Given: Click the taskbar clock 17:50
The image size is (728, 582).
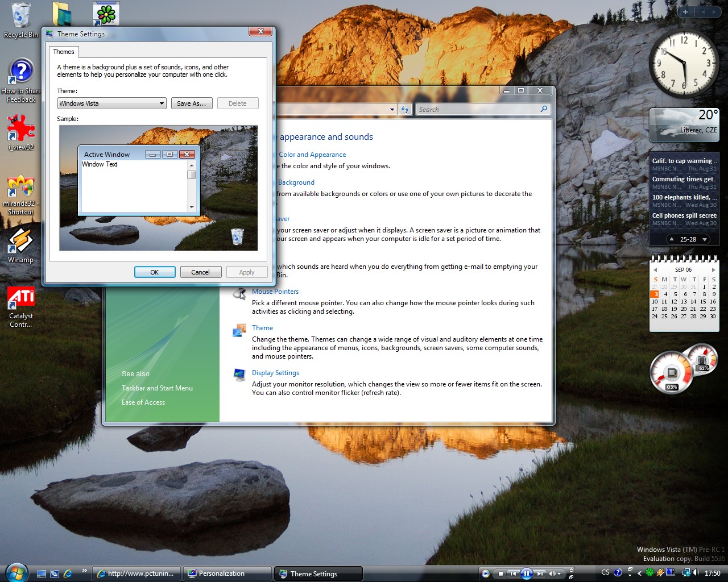Looking at the screenshot, I should (712, 573).
